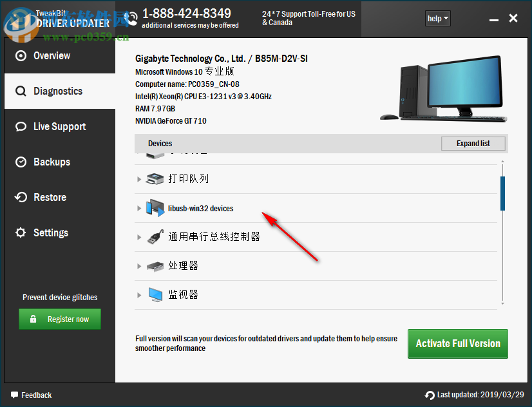
Task: Open the Live Support section
Action: coord(59,126)
